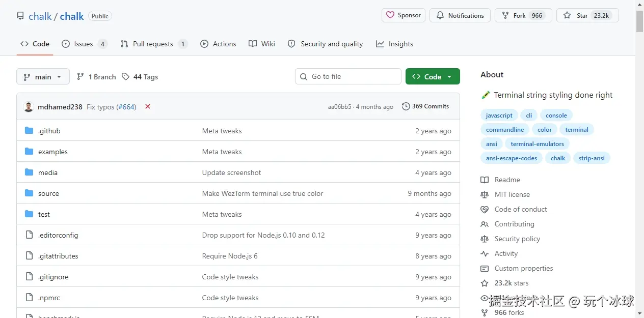
Task: Click the file icon for .npmrc
Action: (x=29, y=298)
